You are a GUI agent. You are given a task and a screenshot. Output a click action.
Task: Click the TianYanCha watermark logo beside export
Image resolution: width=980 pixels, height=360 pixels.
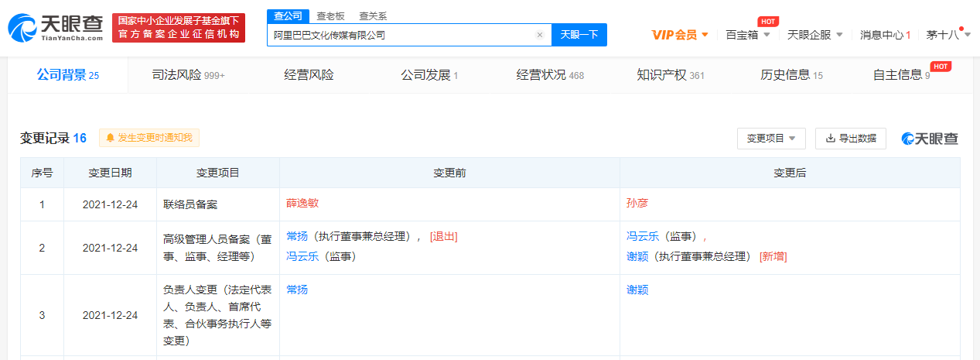click(x=930, y=139)
